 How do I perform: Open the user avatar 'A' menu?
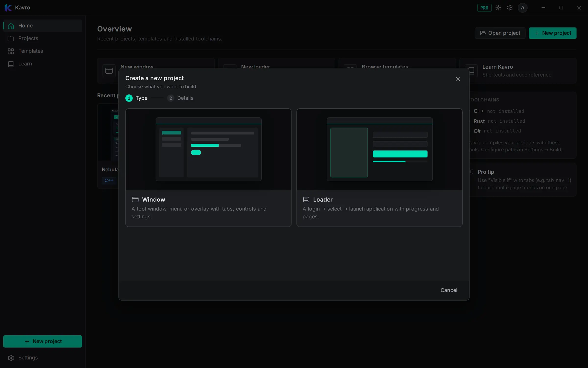pyautogui.click(x=523, y=8)
